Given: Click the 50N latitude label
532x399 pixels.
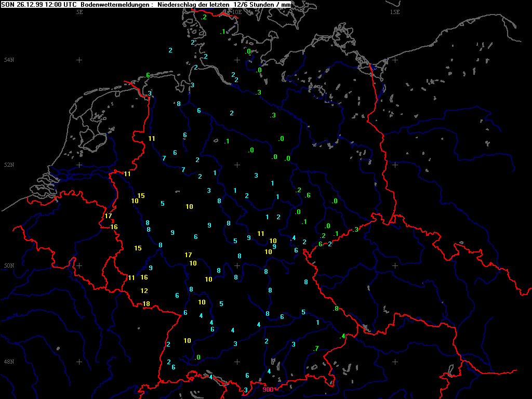Looking at the screenshot, I should tap(8, 266).
